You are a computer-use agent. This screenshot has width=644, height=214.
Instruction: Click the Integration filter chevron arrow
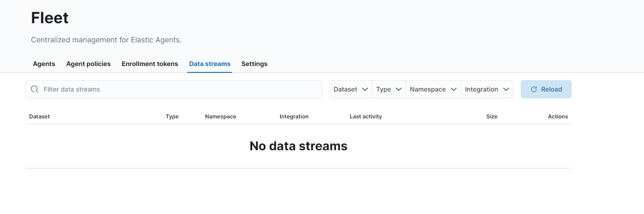pyautogui.click(x=506, y=89)
